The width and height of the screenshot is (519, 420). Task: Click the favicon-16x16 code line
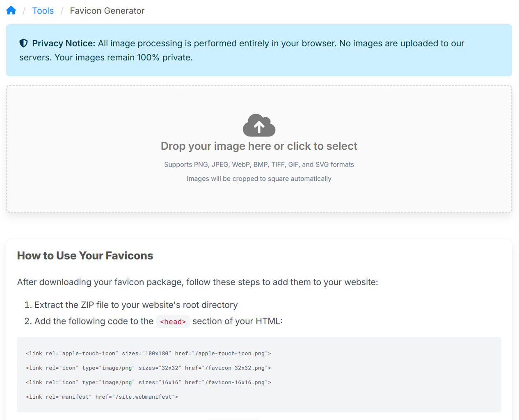tap(148, 382)
